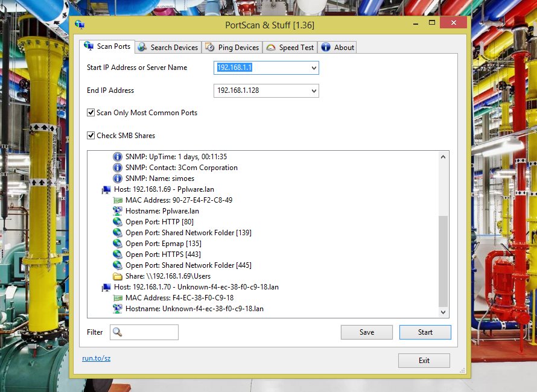The height and width of the screenshot is (392, 537).
Task: Open End IP Address dropdown arrow
Action: [x=314, y=90]
